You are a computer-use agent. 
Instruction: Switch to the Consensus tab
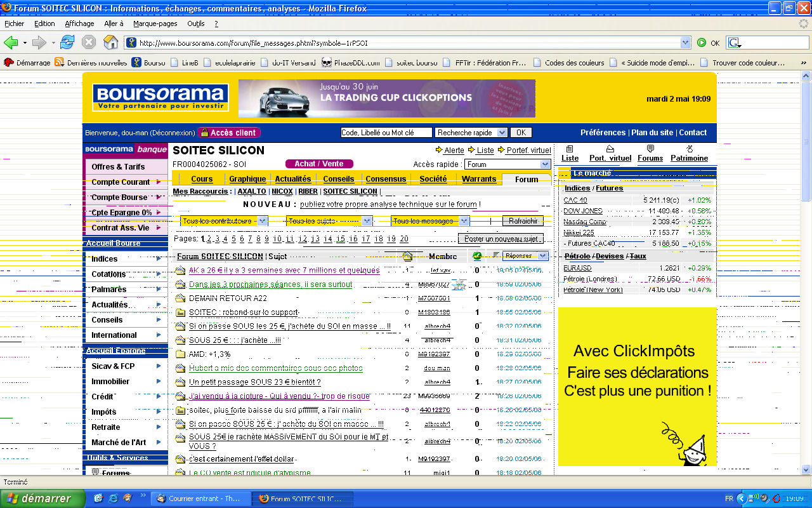pyautogui.click(x=386, y=179)
